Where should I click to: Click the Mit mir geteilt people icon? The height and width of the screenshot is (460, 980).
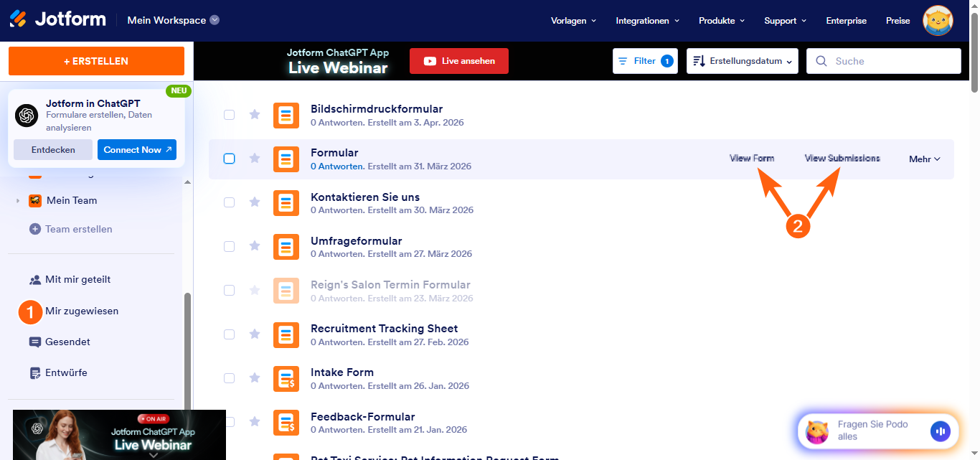(x=35, y=280)
